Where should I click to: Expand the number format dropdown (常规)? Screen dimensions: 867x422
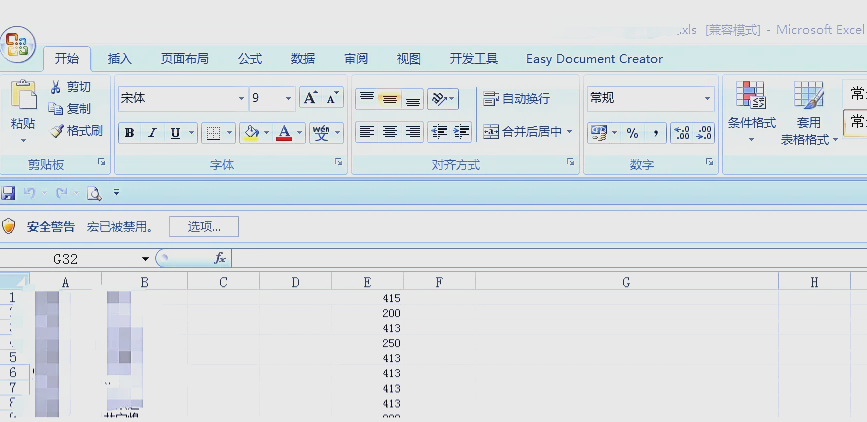click(707, 98)
